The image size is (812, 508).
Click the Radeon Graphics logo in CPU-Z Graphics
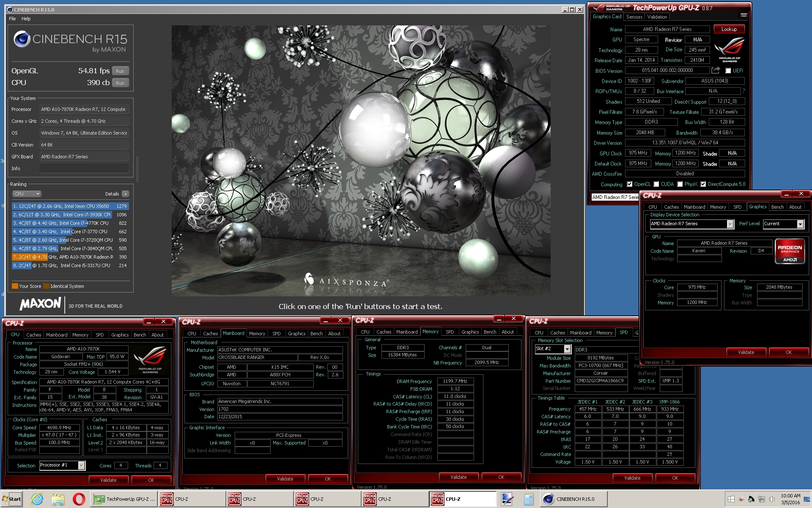(790, 251)
